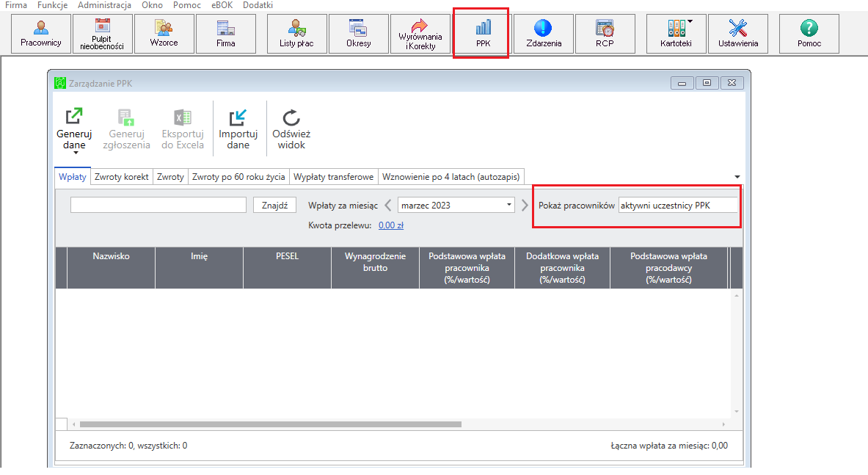Open the Okresy toolbar icon
Image resolution: width=868 pixels, height=475 pixels.
pyautogui.click(x=359, y=34)
